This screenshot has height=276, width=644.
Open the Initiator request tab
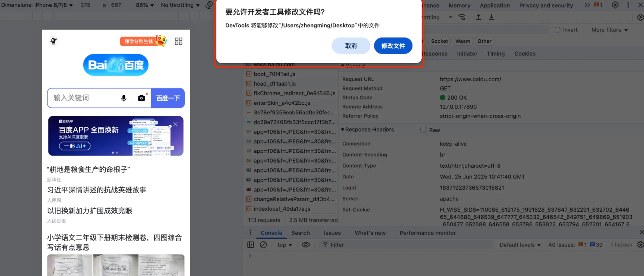tap(467, 54)
